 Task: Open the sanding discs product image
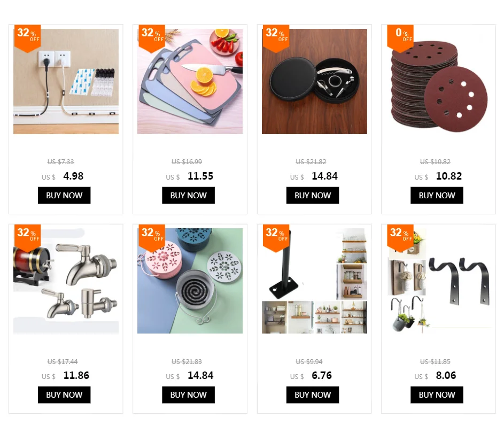pyautogui.click(x=438, y=81)
